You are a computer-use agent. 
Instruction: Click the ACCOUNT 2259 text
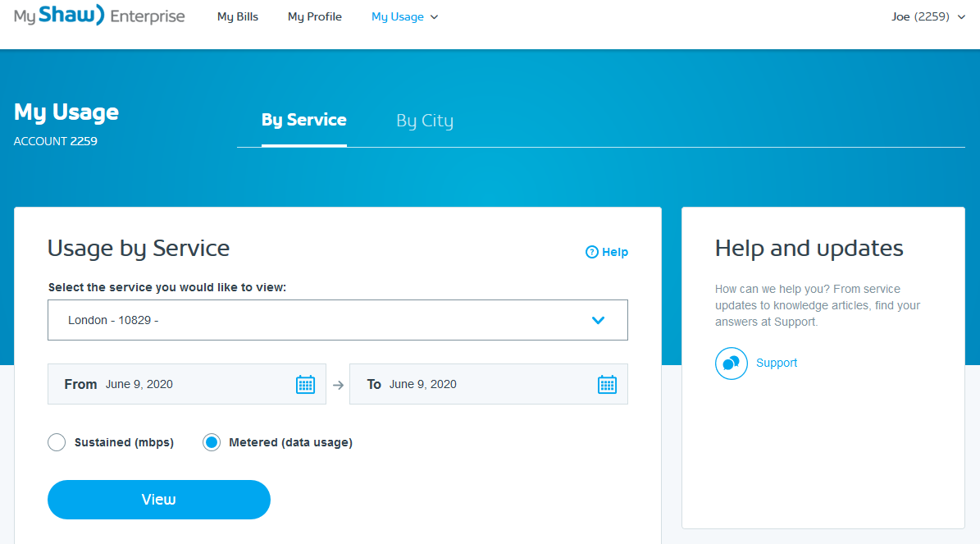pos(56,141)
